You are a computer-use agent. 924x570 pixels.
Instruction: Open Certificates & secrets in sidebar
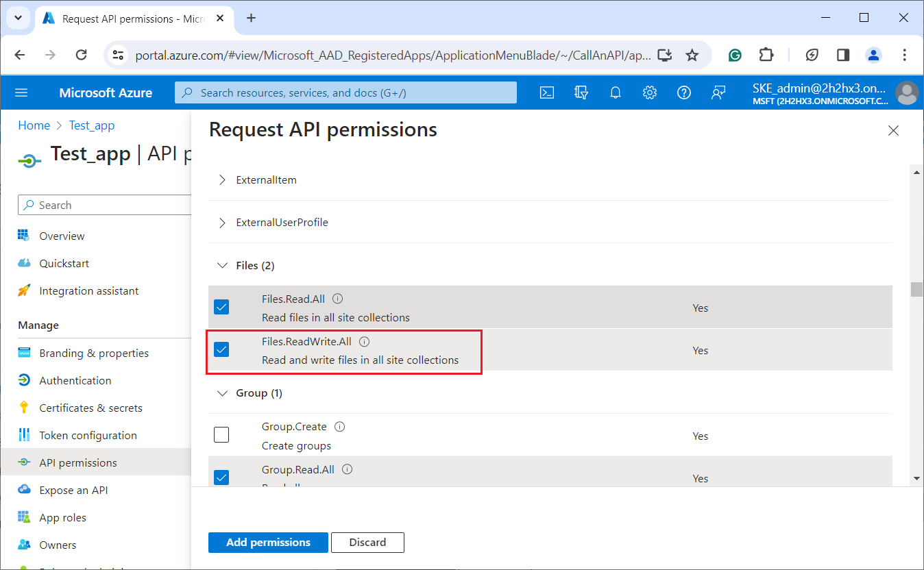click(90, 408)
